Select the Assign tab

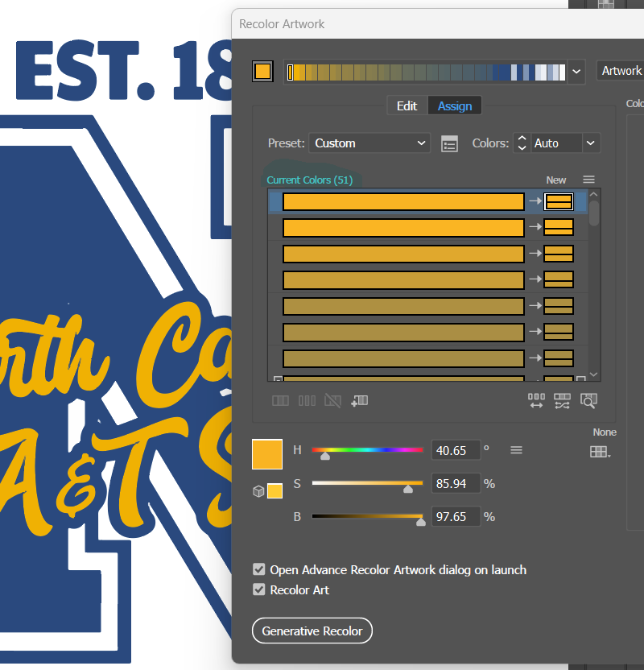pos(455,106)
